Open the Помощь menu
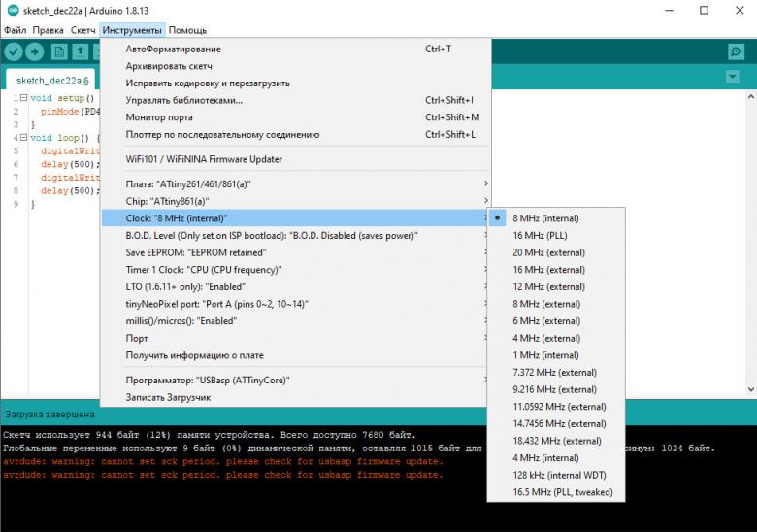This screenshot has width=757, height=532. (188, 30)
